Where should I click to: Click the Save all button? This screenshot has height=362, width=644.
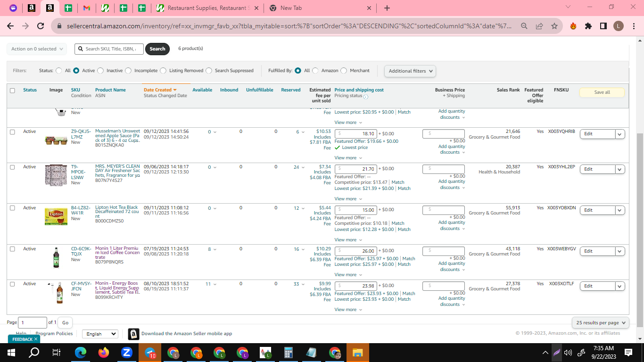pos(602,92)
